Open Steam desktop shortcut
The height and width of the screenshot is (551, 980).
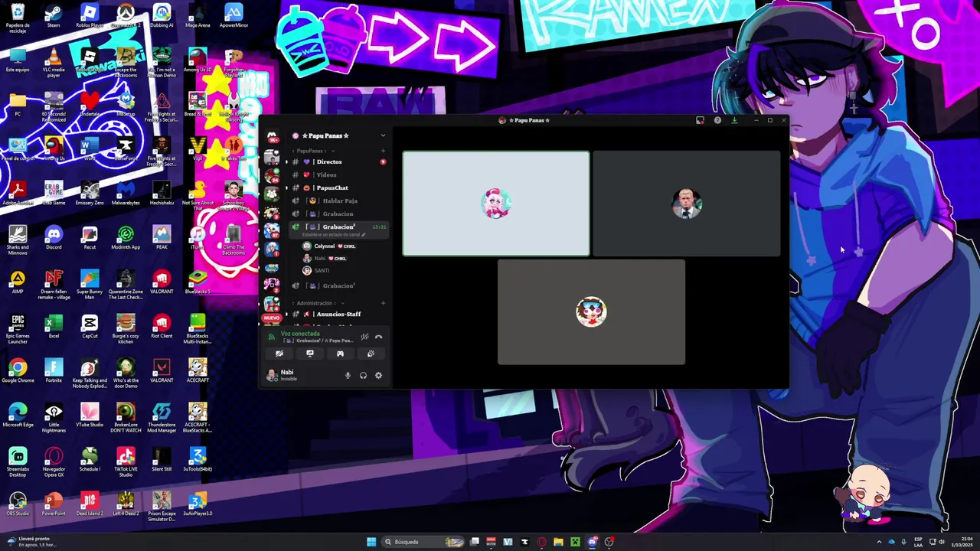(54, 16)
